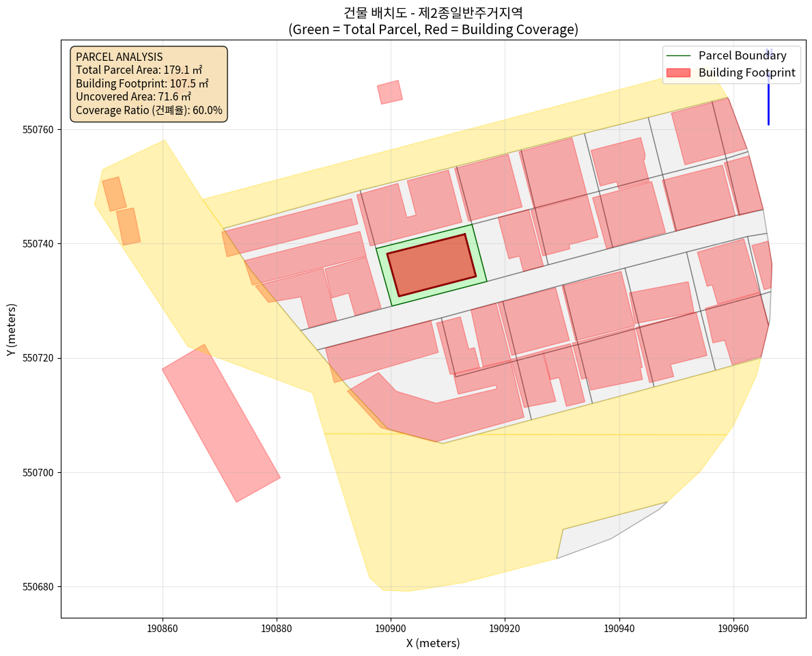Click the Coverage Ratio 60.0% line
812x656 pixels.
coord(149,109)
